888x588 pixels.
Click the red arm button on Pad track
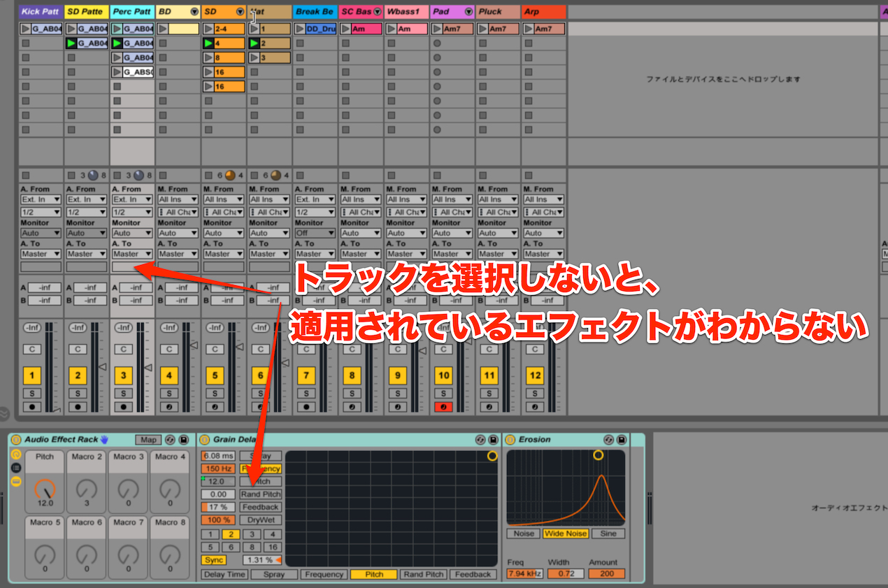(x=443, y=406)
